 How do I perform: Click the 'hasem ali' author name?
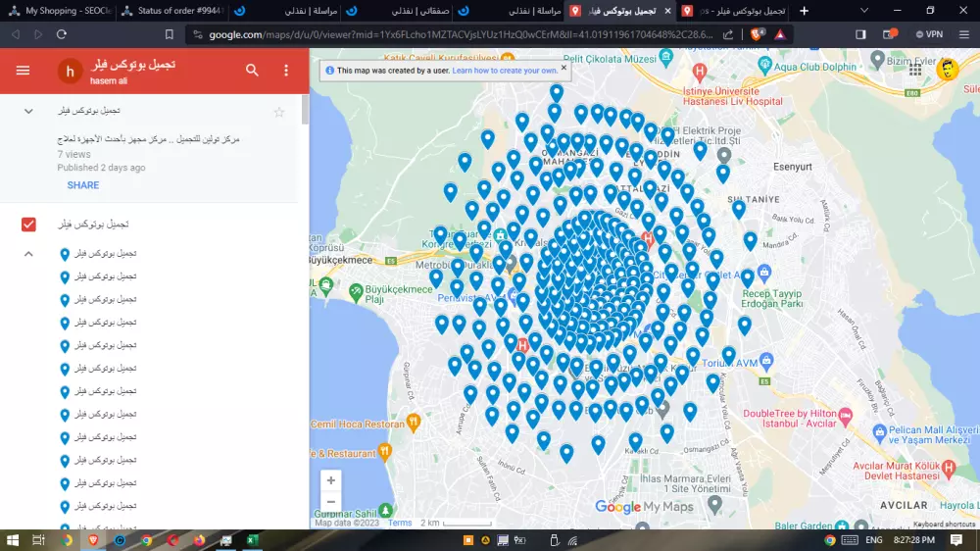108,80
